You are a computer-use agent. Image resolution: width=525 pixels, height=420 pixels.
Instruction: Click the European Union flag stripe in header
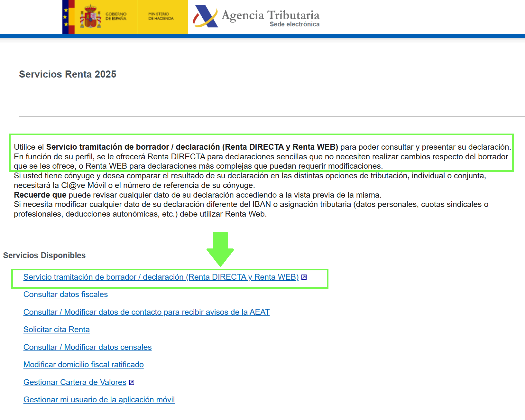66,17
